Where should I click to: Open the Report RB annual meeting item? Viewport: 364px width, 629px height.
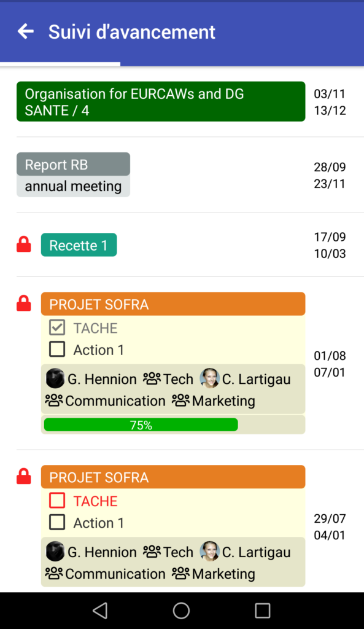click(74, 175)
